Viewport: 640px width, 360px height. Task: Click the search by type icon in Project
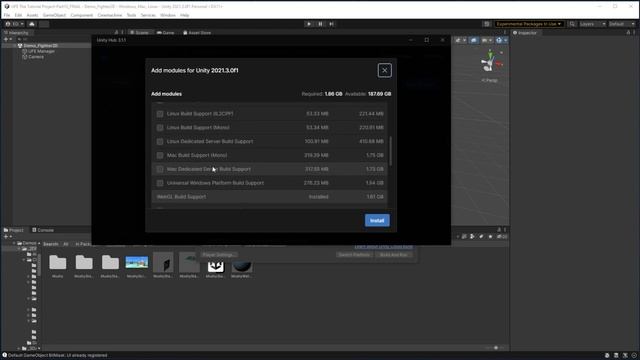coord(472,237)
